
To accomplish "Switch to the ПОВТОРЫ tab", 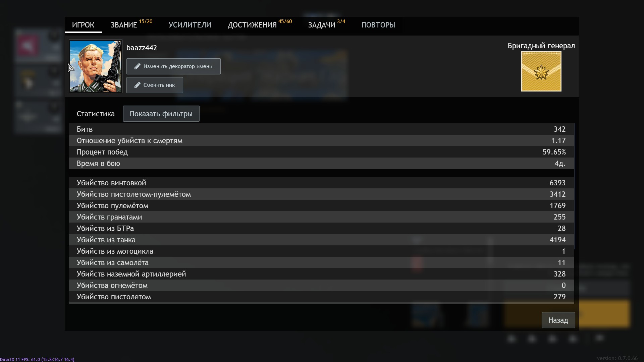I will coord(378,25).
